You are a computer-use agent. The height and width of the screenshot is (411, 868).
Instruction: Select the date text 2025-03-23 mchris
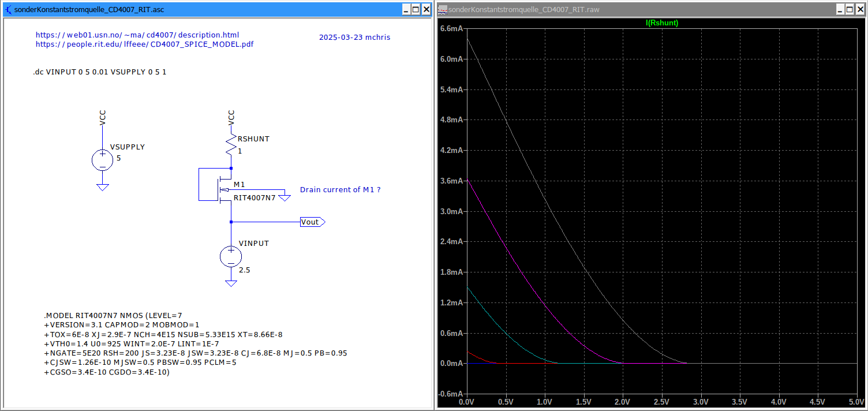(354, 38)
